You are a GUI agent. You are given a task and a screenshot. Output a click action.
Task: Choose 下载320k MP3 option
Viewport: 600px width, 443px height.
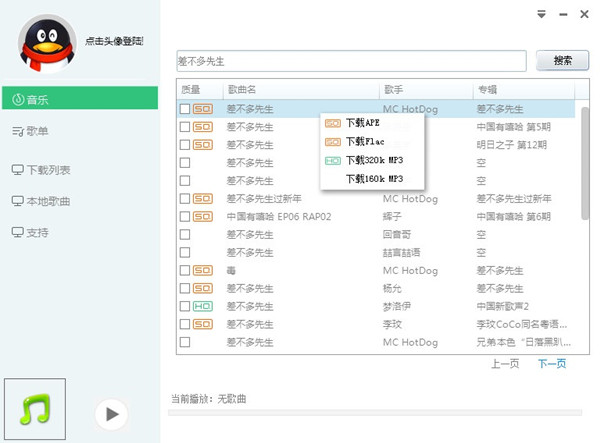coord(373,160)
